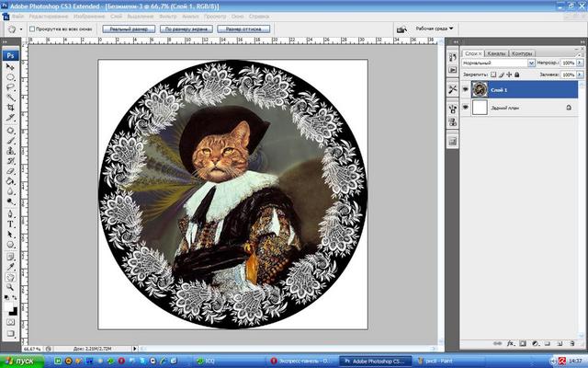
Task: Enable the scroll all windows checkbox
Action: (33, 29)
